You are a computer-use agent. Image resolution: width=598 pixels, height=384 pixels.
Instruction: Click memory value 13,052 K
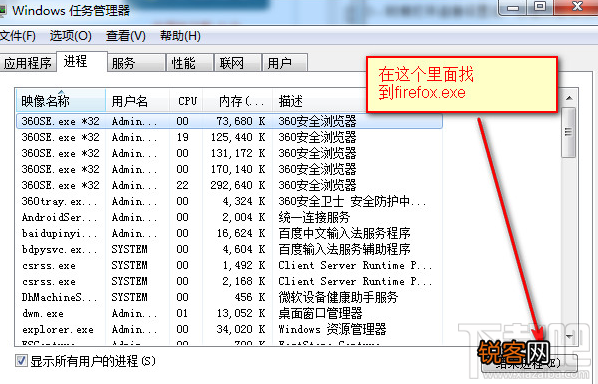pos(241,313)
